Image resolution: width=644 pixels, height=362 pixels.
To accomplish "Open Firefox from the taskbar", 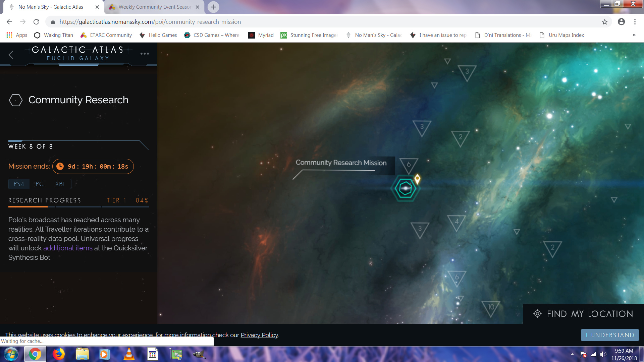I will 59,354.
